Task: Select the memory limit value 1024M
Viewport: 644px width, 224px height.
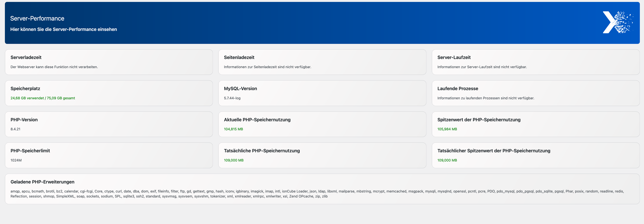Action: pyautogui.click(x=16, y=160)
